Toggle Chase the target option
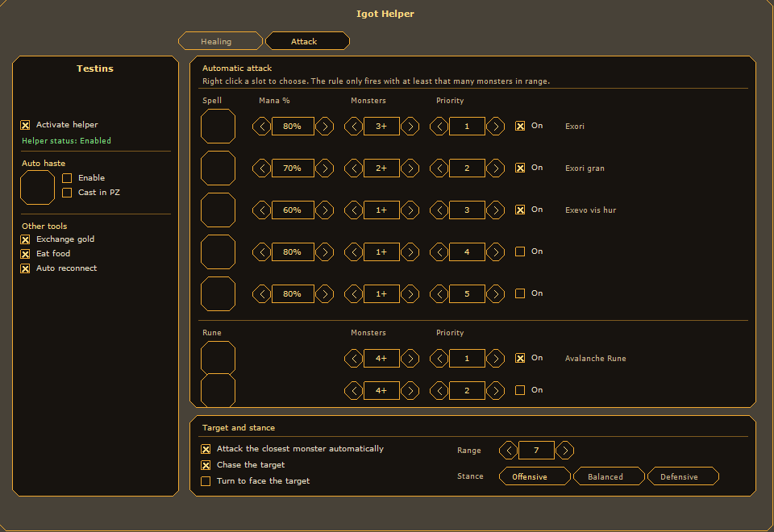This screenshot has height=532, width=774. [206, 465]
